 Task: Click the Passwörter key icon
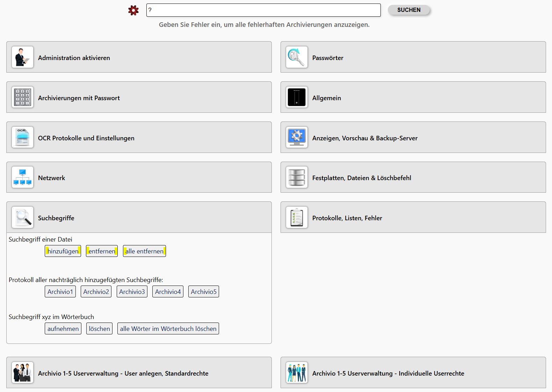[297, 57]
